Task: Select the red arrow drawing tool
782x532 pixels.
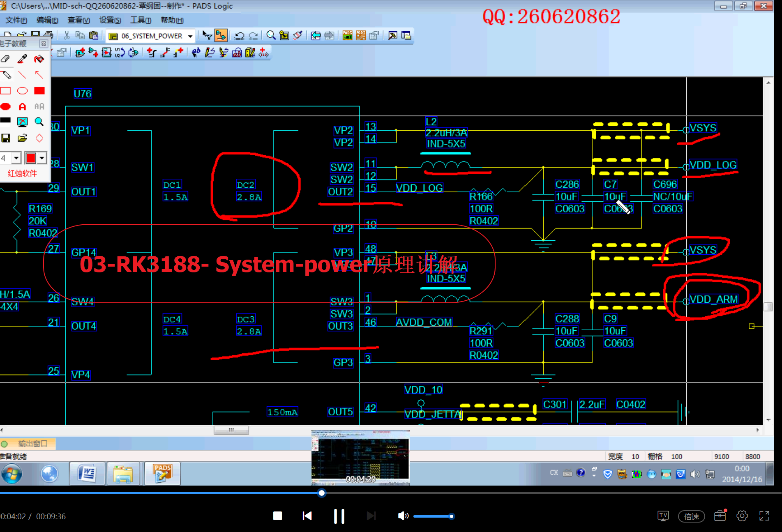Action: point(39,75)
